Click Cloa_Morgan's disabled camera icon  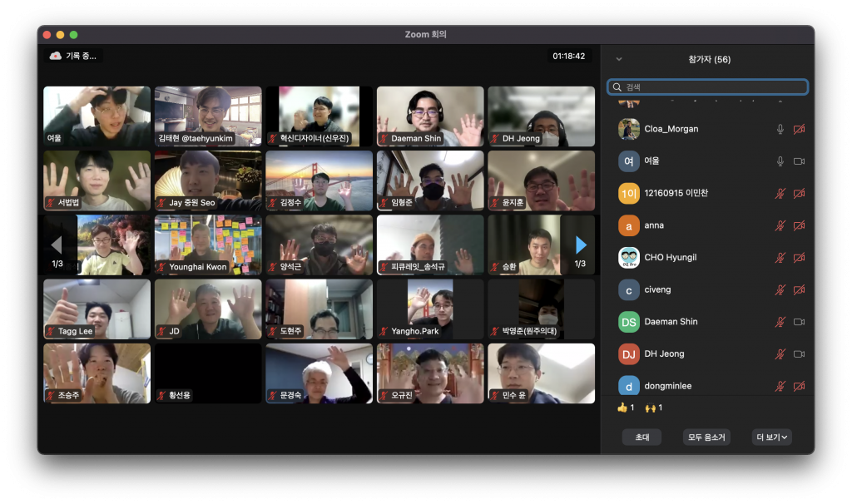click(800, 129)
